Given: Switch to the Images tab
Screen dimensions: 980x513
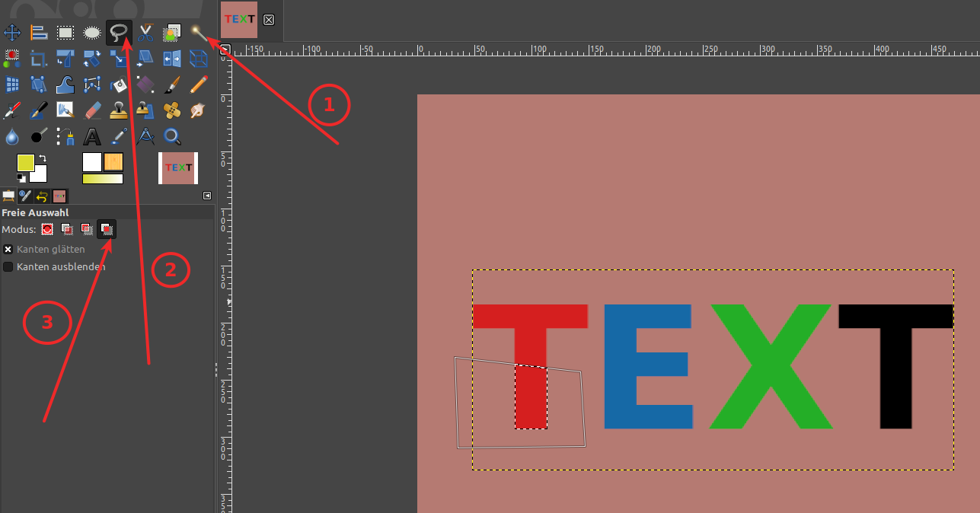Looking at the screenshot, I should pos(59,196).
